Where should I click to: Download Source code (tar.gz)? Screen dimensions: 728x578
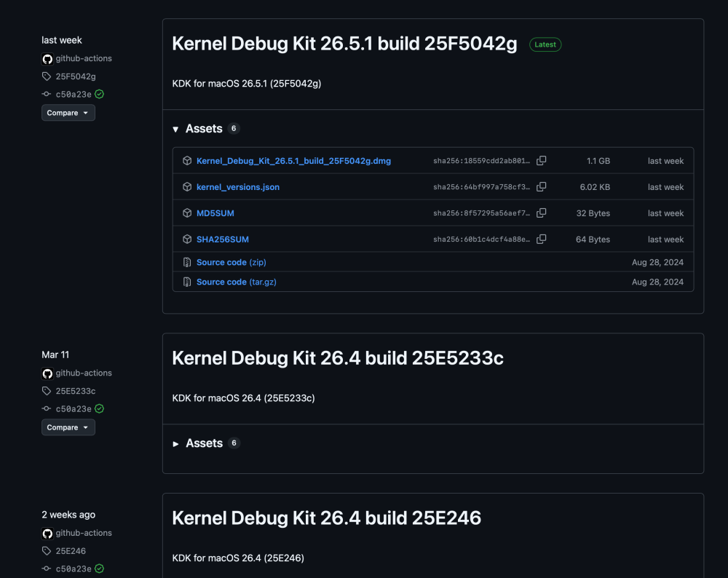pos(237,282)
